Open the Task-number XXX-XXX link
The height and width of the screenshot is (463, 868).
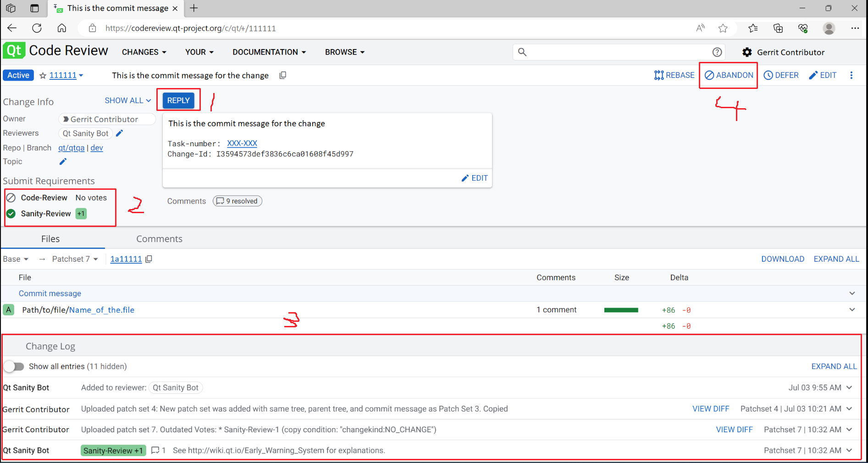tap(242, 143)
